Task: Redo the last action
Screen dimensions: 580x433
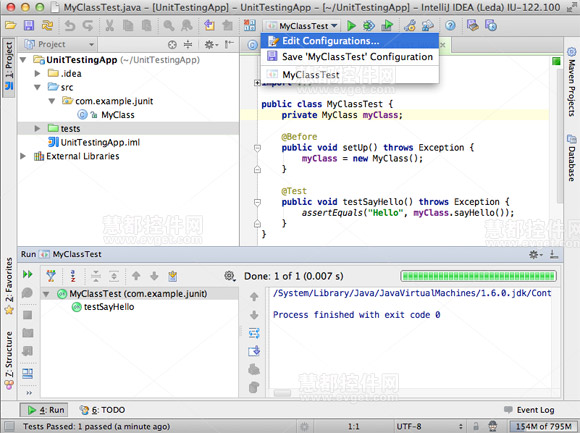Action: point(88,26)
